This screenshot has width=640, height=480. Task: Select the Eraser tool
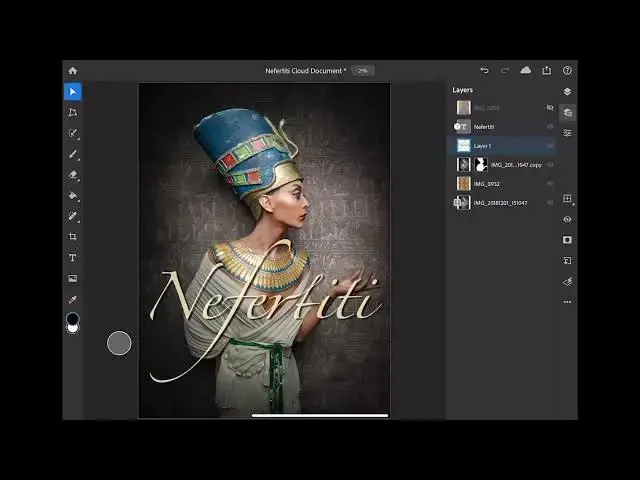73,175
